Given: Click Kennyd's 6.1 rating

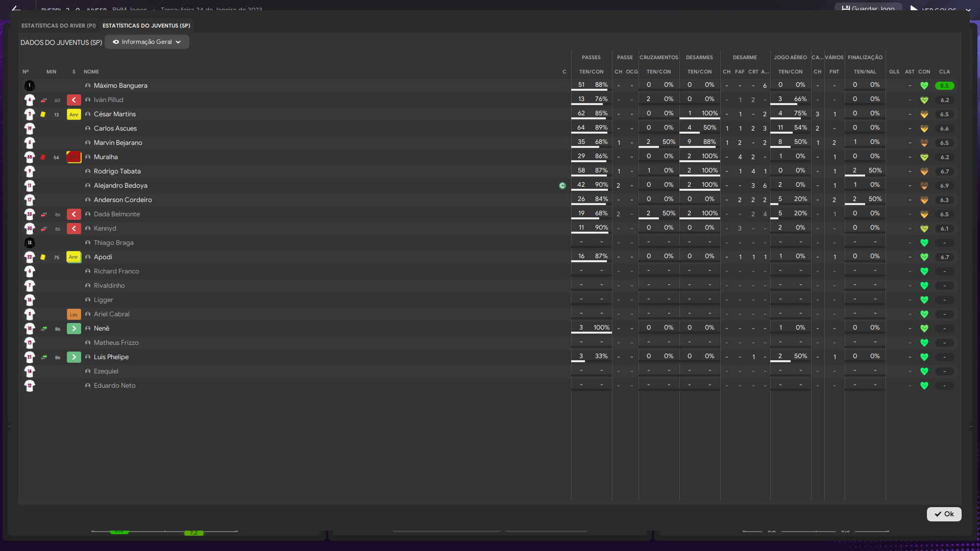Looking at the screenshot, I should 944,229.
